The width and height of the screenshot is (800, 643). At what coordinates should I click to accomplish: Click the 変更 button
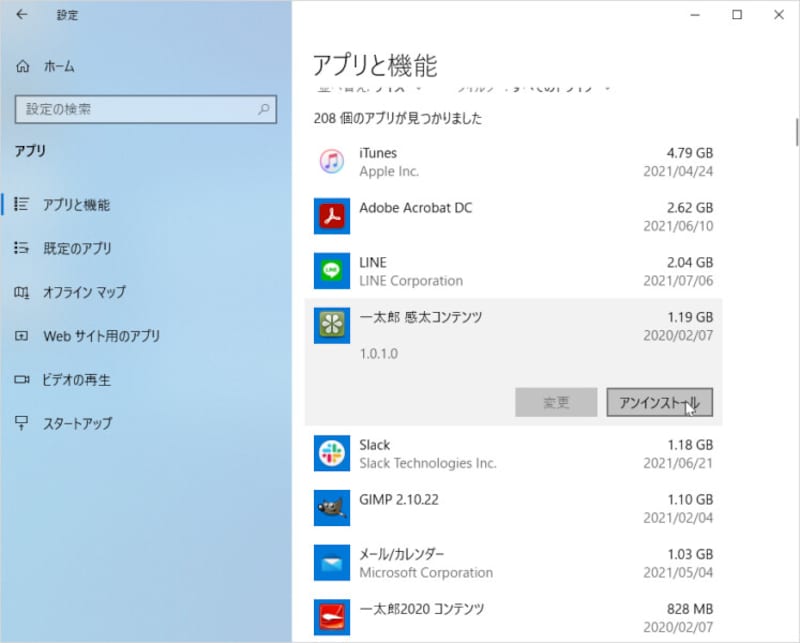(557, 401)
